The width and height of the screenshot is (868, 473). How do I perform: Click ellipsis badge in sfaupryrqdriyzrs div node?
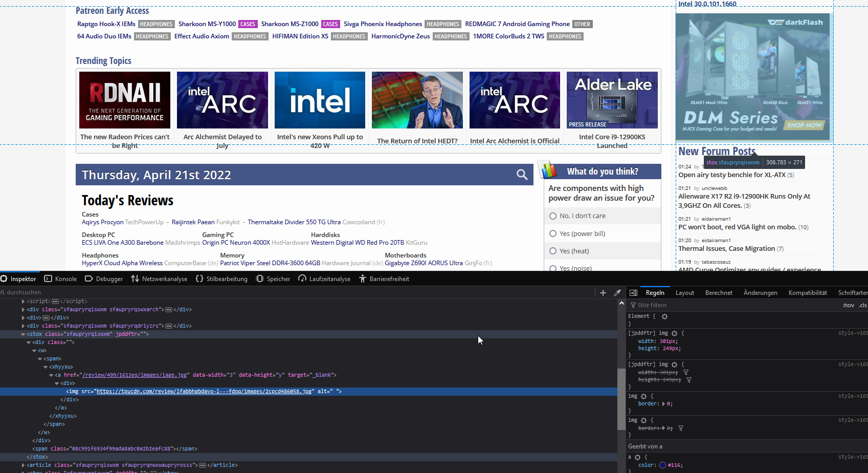(x=169, y=326)
